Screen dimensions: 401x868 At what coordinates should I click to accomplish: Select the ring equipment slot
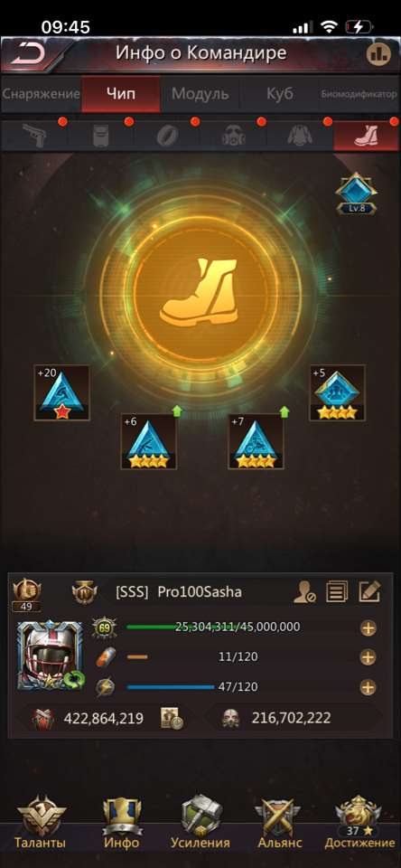pos(167,135)
